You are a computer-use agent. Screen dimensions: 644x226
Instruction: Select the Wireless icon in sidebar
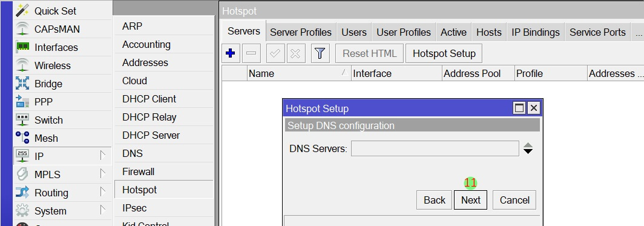22,65
